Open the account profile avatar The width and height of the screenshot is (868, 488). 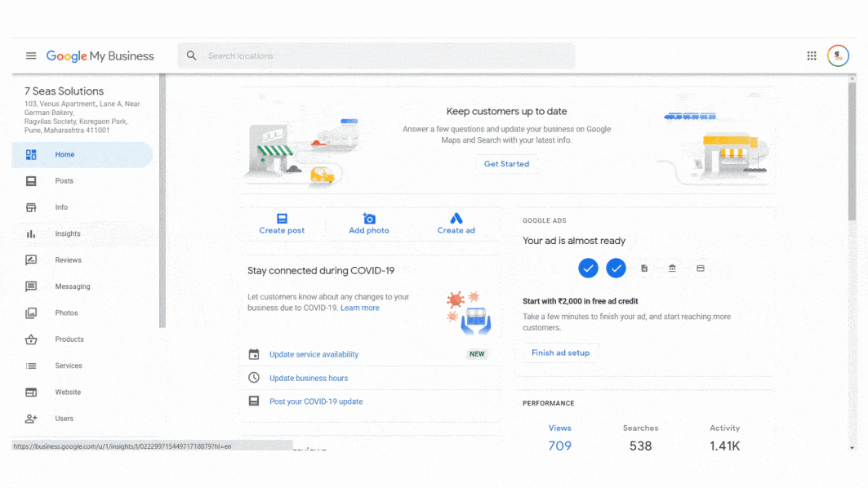point(838,55)
